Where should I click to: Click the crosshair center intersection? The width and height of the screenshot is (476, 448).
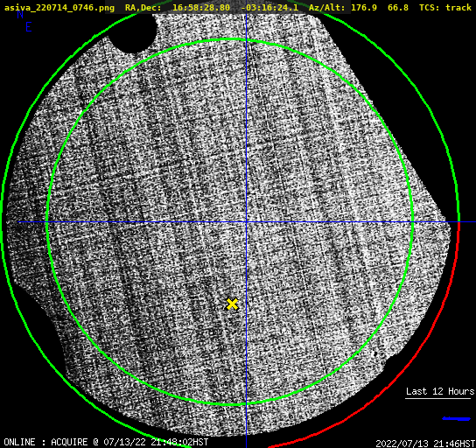[246, 222]
